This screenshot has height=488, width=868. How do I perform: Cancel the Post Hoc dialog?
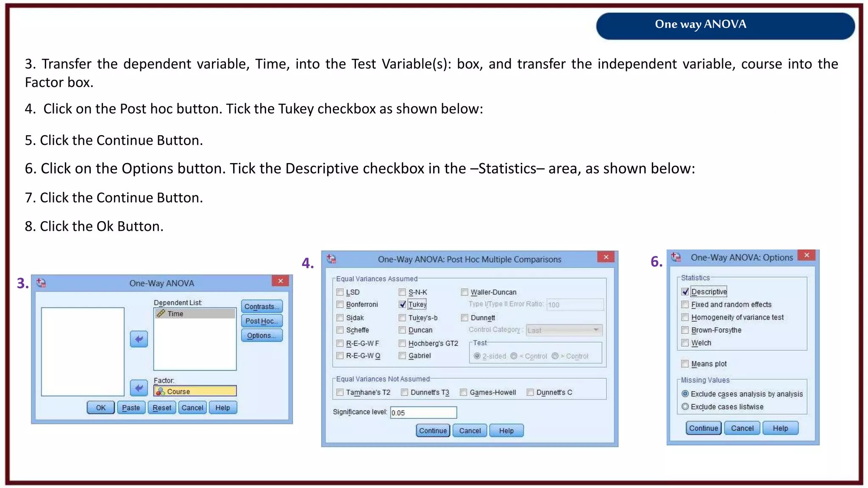(470, 430)
